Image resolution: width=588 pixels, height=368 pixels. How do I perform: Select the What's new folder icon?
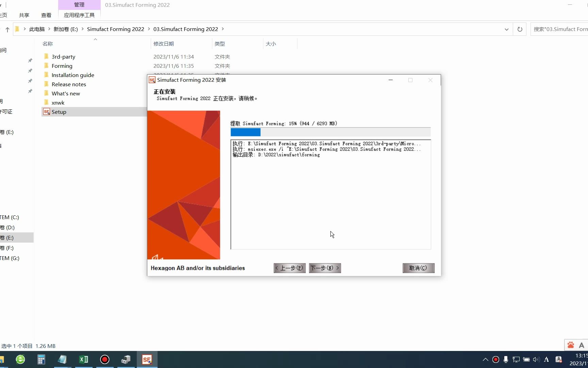46,93
